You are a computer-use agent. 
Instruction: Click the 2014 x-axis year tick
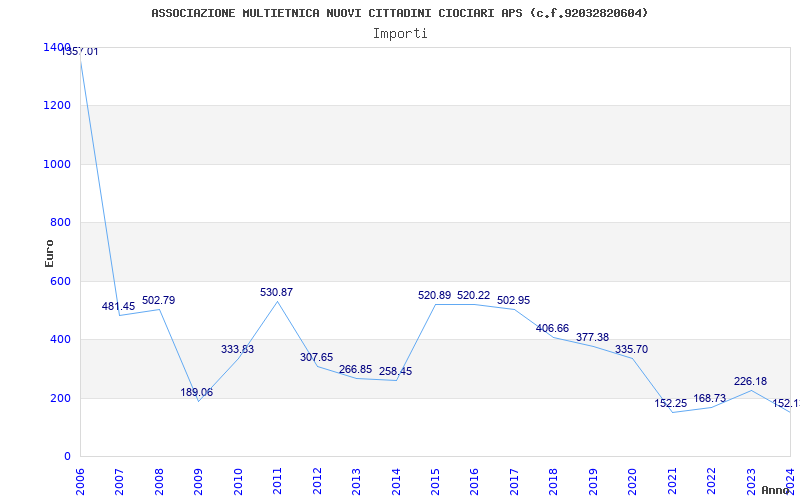point(396,481)
